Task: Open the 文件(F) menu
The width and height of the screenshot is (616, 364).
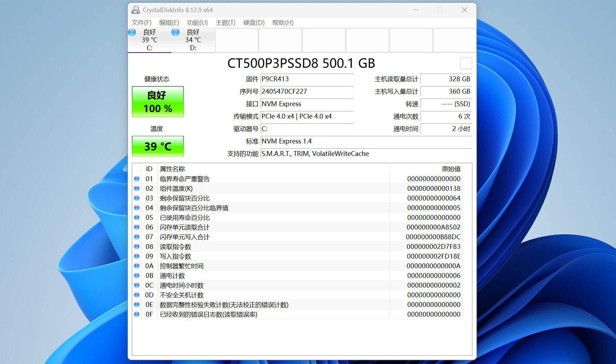Action: [141, 22]
